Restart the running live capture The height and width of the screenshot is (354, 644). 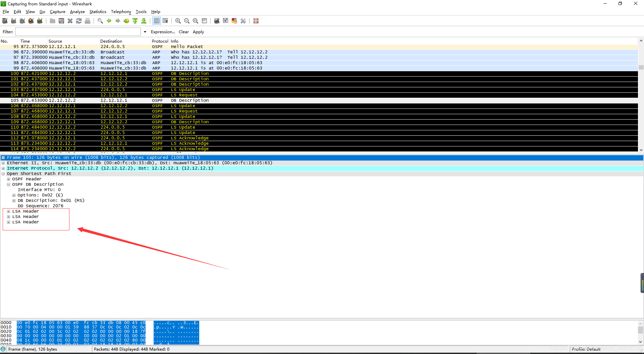click(40, 21)
